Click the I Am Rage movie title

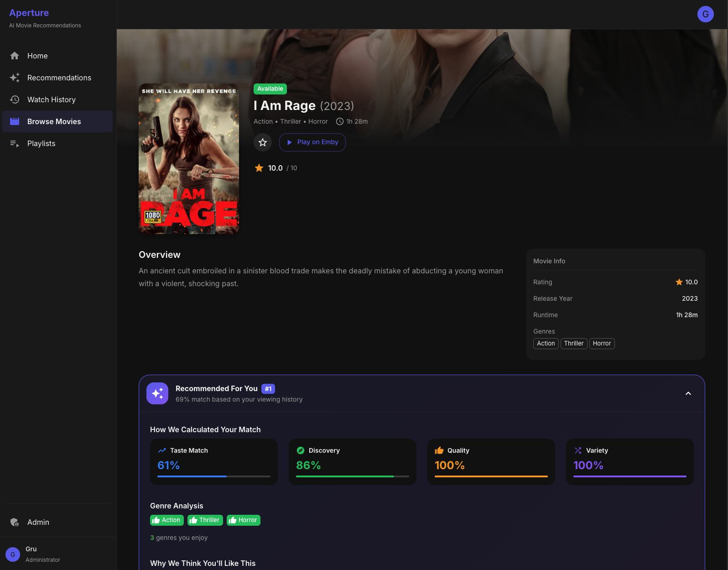point(285,106)
